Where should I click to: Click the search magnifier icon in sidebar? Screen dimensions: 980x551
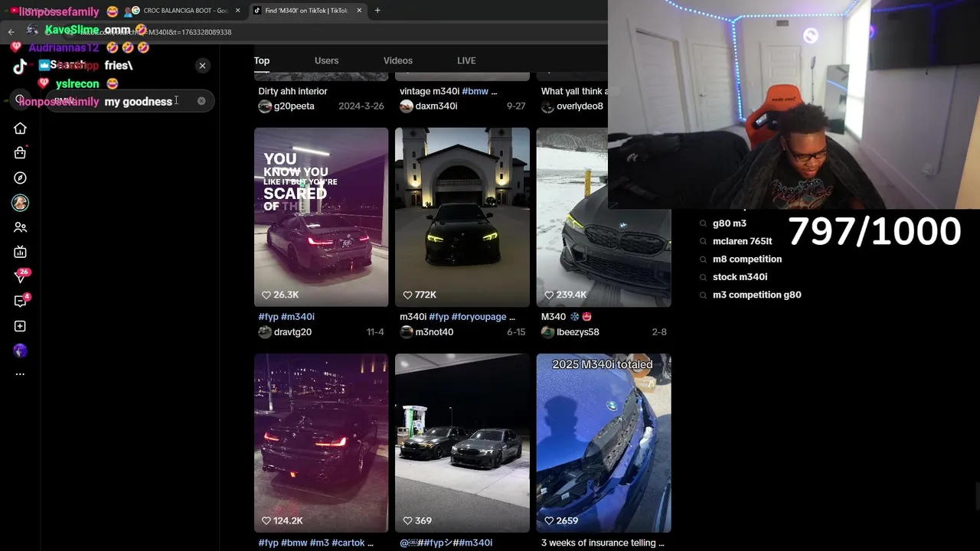(20, 99)
